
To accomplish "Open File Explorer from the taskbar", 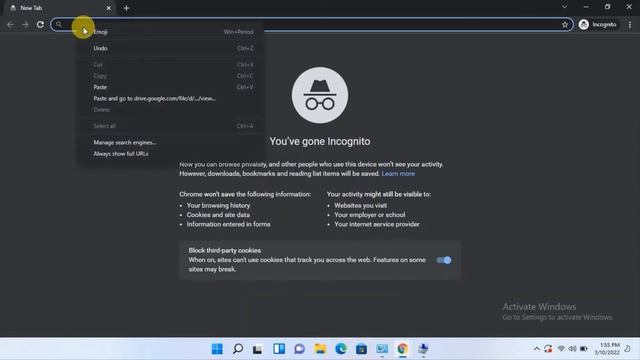I will (x=320, y=349).
